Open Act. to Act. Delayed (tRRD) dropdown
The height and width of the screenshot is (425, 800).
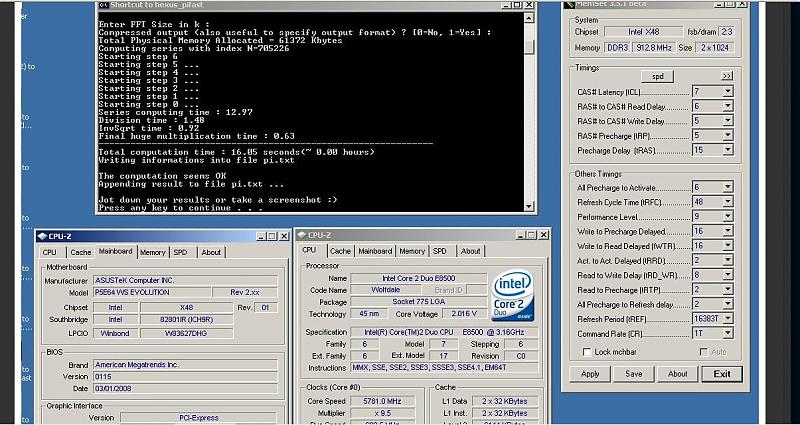tap(728, 260)
